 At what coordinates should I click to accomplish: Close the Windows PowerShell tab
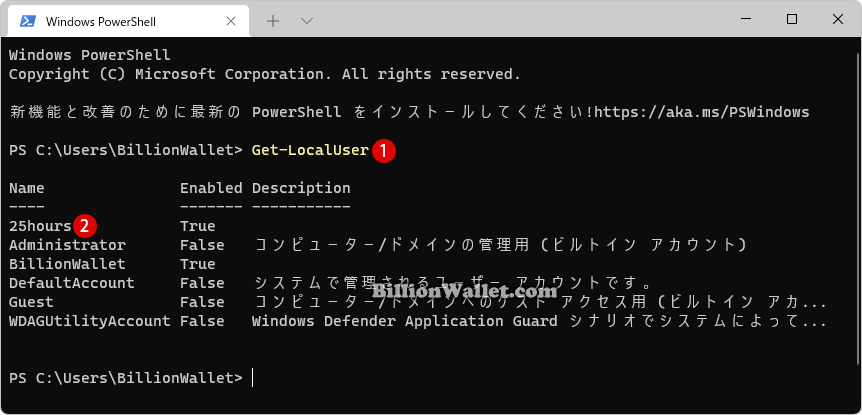[x=231, y=21]
